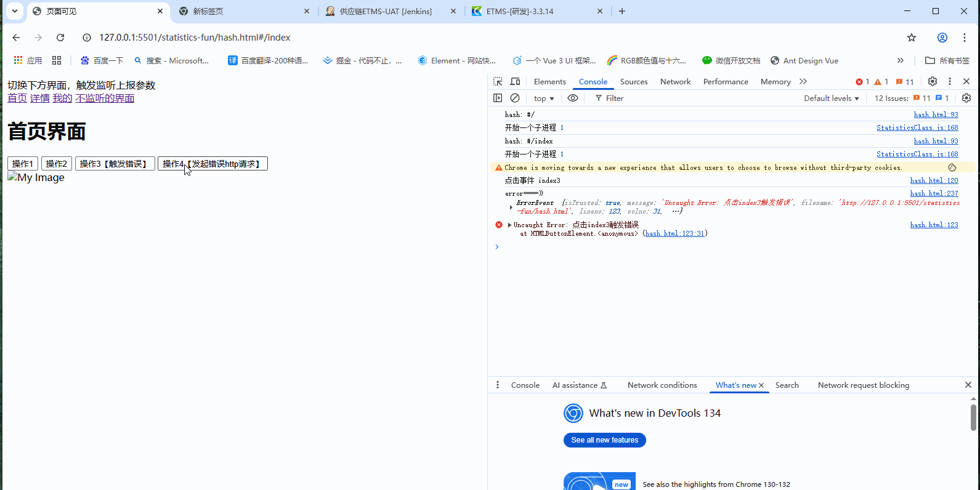Open a new browser tab
The height and width of the screenshot is (490, 980).
click(x=622, y=11)
